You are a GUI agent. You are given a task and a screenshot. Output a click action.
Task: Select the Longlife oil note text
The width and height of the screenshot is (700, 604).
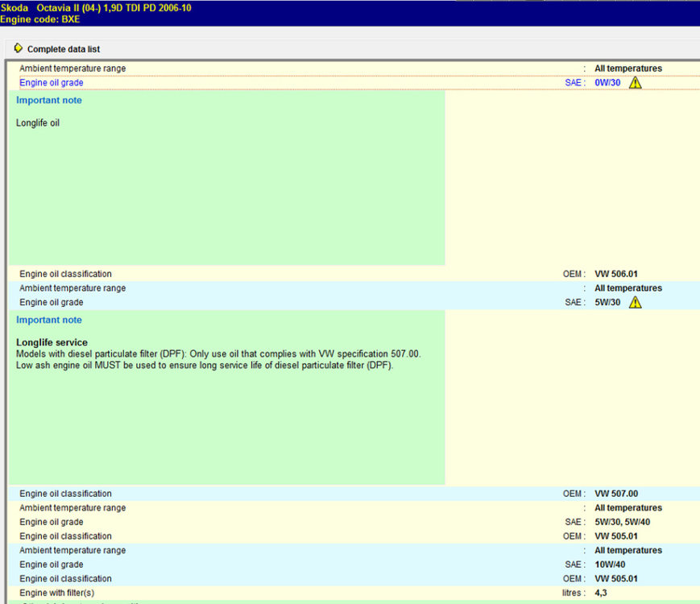click(38, 122)
